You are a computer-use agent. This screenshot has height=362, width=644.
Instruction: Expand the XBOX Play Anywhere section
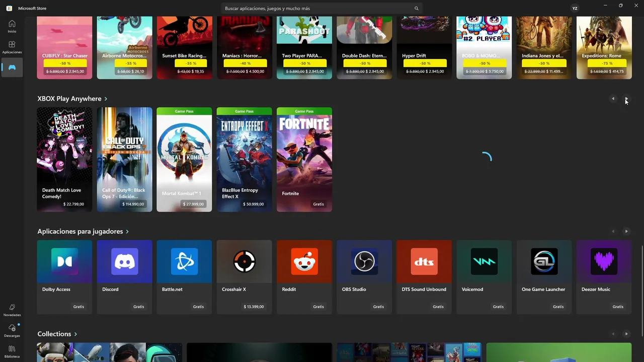(72, 99)
